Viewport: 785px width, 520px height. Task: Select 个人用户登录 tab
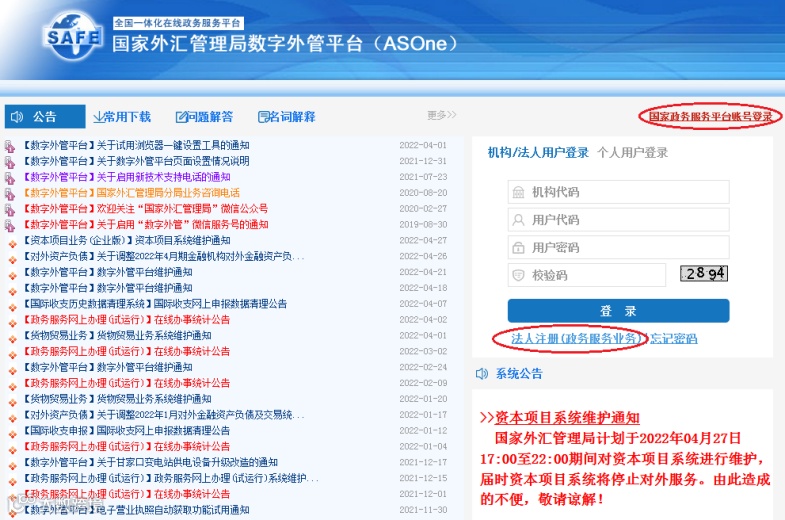[633, 153]
